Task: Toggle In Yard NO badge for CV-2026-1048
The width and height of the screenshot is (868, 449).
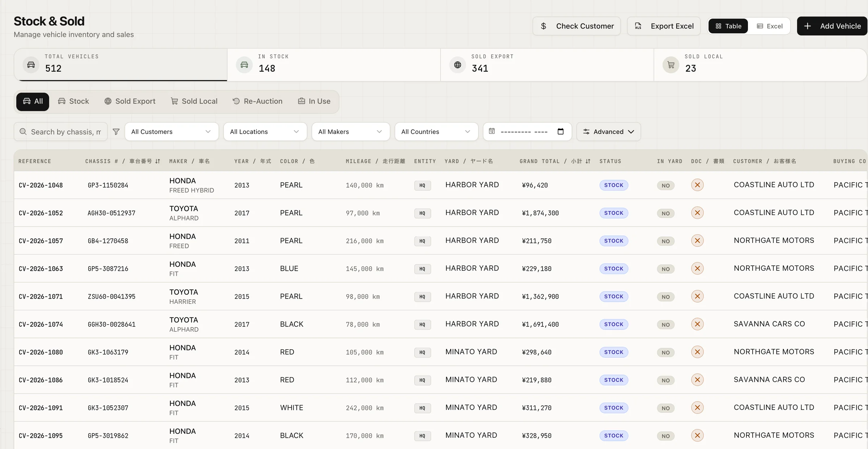Action: point(666,185)
